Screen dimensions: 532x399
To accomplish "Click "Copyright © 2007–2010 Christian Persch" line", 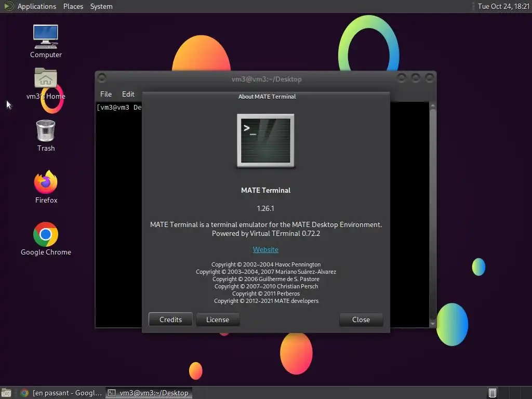I will coord(266,286).
